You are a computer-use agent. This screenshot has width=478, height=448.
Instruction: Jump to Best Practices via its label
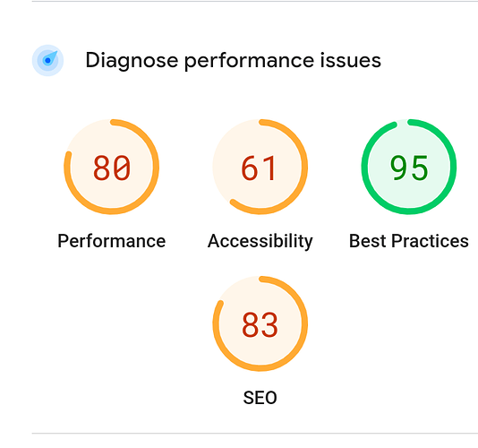point(409,241)
